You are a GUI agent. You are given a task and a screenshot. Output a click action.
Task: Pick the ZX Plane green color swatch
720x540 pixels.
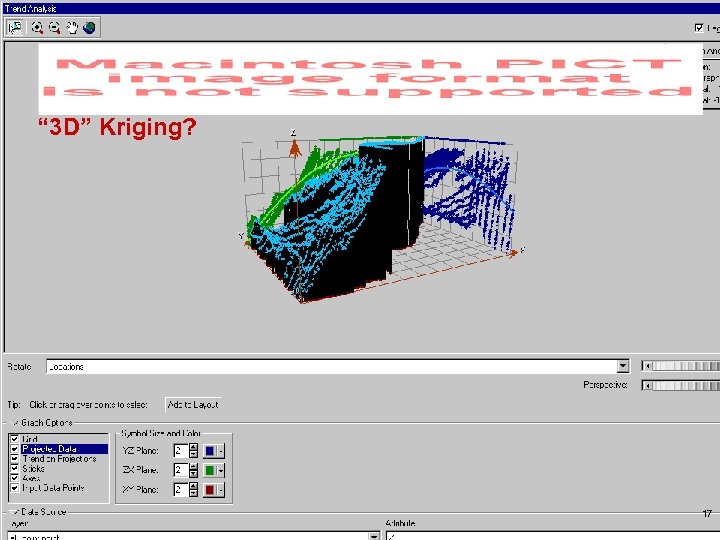[x=210, y=470]
